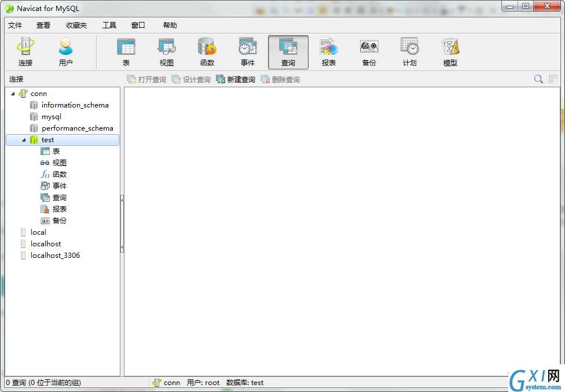Select the 查询 (Query) toolbar icon
This screenshot has height=392, width=565.
click(x=288, y=52)
